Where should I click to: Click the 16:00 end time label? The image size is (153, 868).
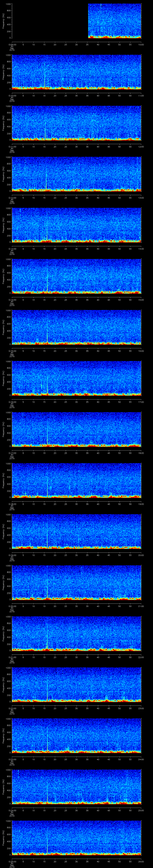141,351
